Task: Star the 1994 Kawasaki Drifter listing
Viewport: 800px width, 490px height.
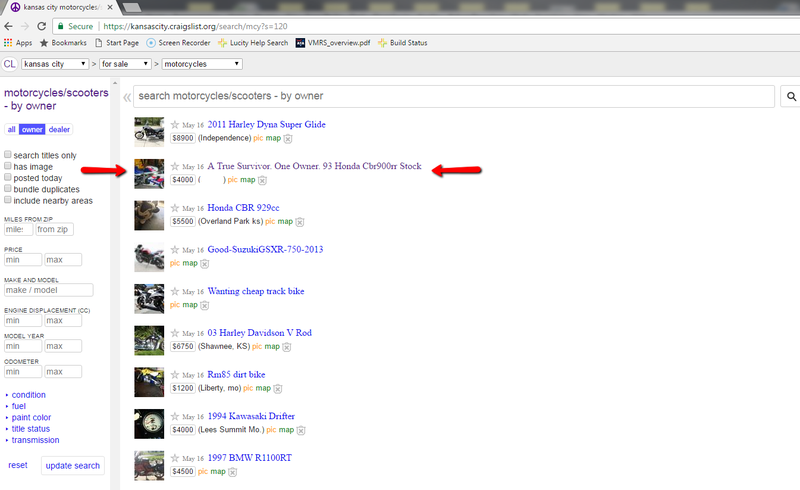Action: [174, 416]
